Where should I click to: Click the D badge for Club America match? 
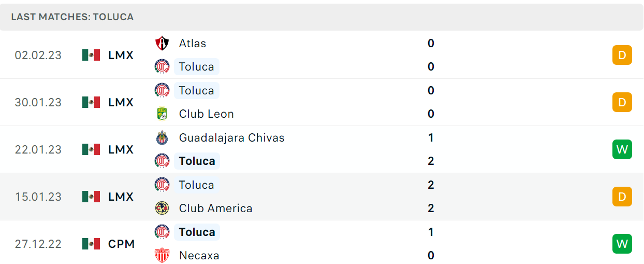622,197
